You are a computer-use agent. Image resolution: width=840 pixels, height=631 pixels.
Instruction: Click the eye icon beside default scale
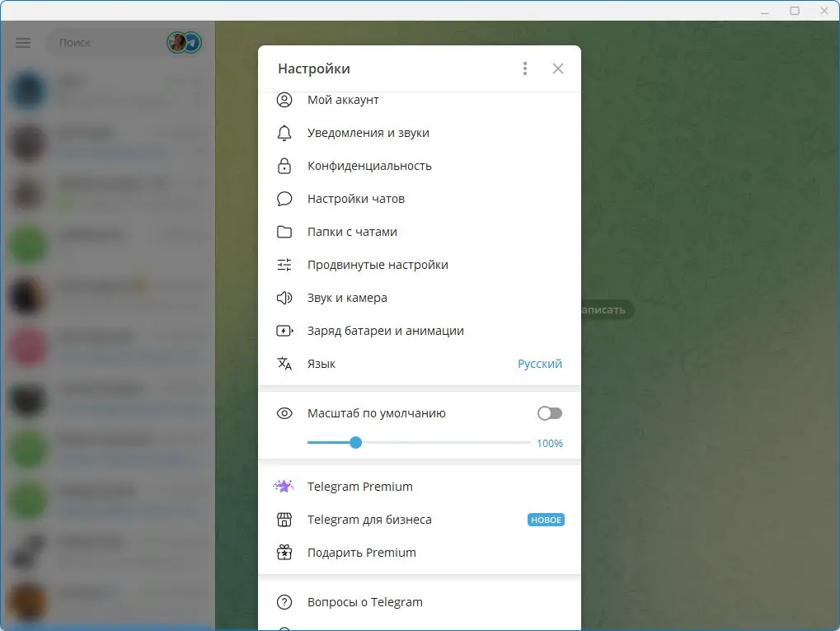pyautogui.click(x=284, y=413)
